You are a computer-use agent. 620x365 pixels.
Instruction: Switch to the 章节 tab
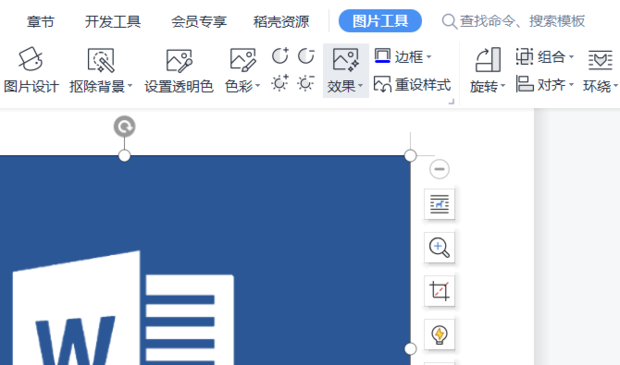(x=40, y=21)
